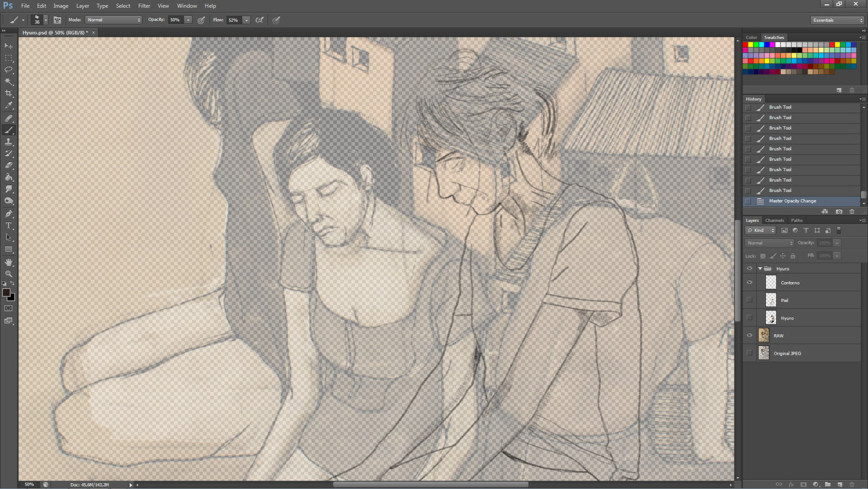868x489 pixels.
Task: Select the Brush tool in toolbox
Action: (x=9, y=130)
